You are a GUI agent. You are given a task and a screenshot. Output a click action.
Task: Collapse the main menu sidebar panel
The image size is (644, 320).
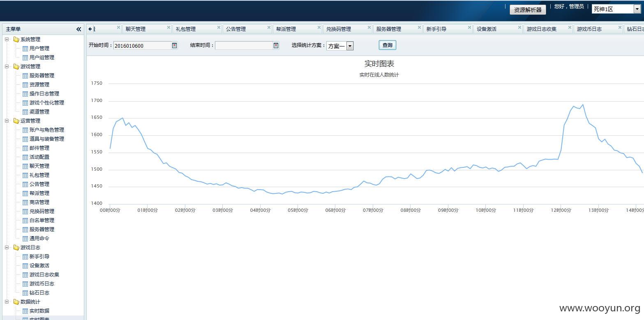[x=78, y=29]
